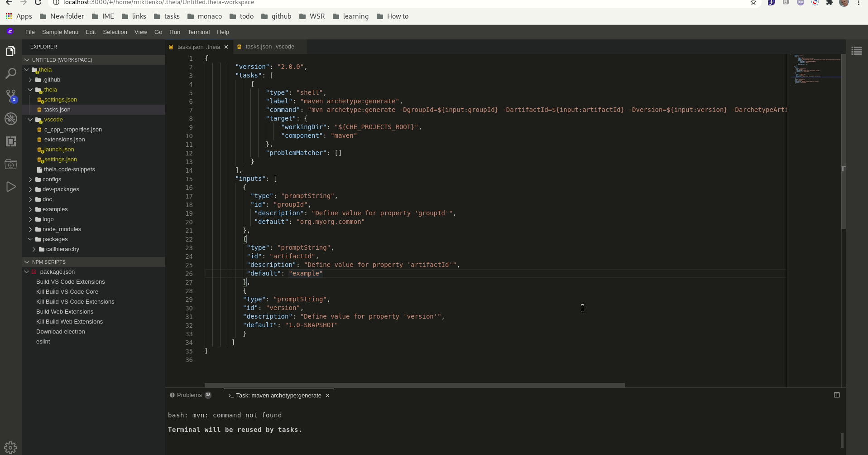The height and width of the screenshot is (455, 868).
Task: Toggle the bottom panel split layout icon
Action: pos(837,395)
